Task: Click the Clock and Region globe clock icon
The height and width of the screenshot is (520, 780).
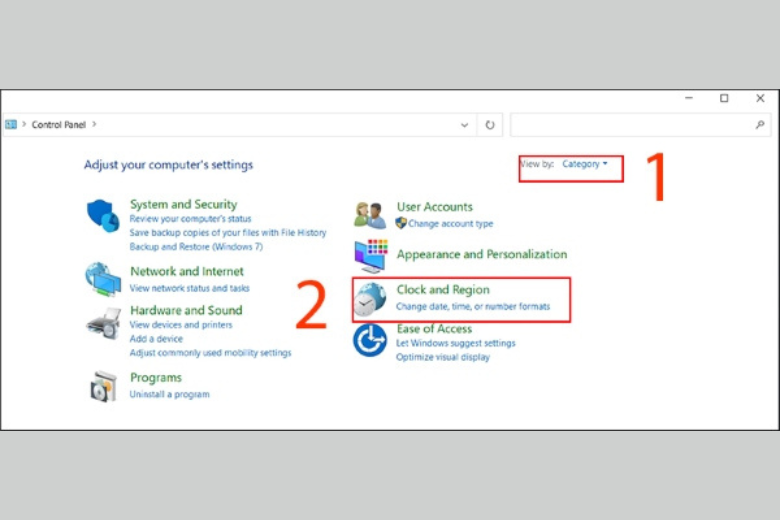Action: [370, 299]
